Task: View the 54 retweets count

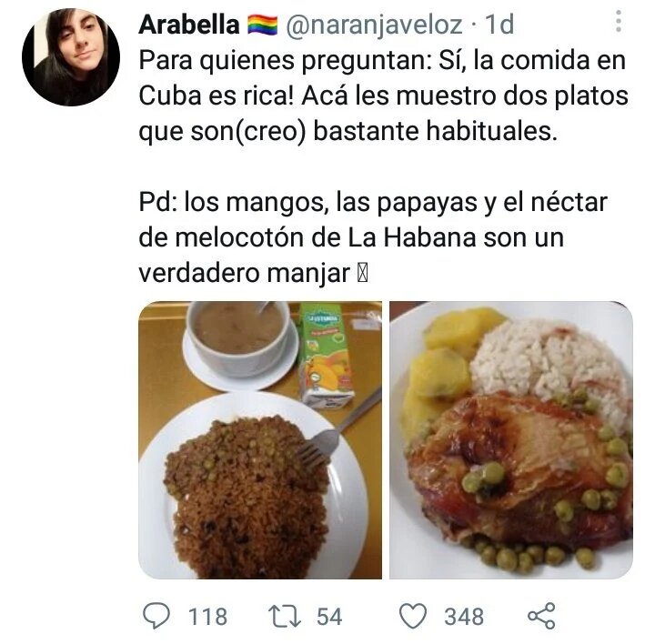Action: tap(329, 617)
